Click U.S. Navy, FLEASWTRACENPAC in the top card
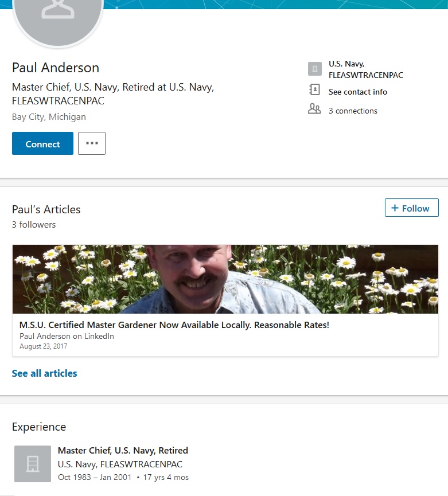 (x=365, y=69)
